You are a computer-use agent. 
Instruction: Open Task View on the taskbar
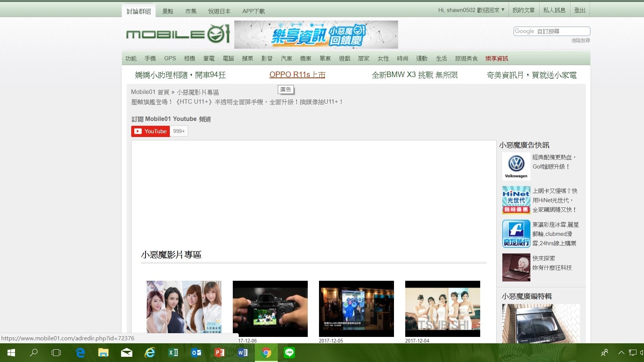(x=56, y=353)
